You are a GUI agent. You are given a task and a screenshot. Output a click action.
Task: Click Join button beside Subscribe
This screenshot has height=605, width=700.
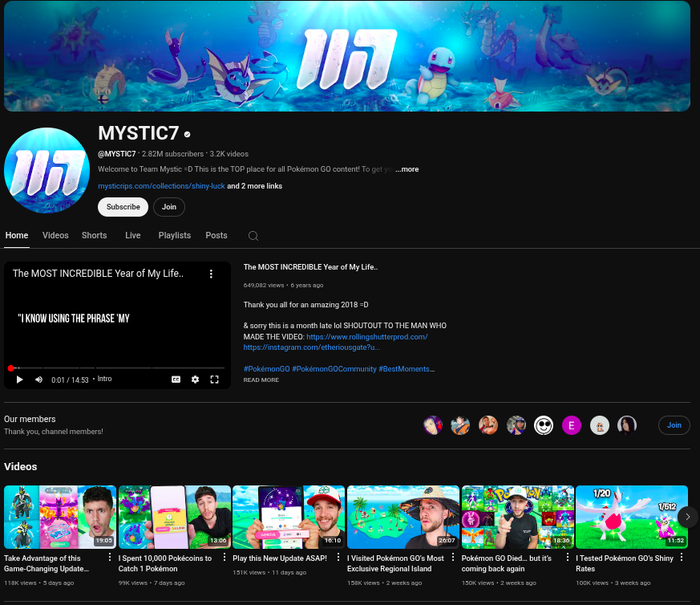169,207
